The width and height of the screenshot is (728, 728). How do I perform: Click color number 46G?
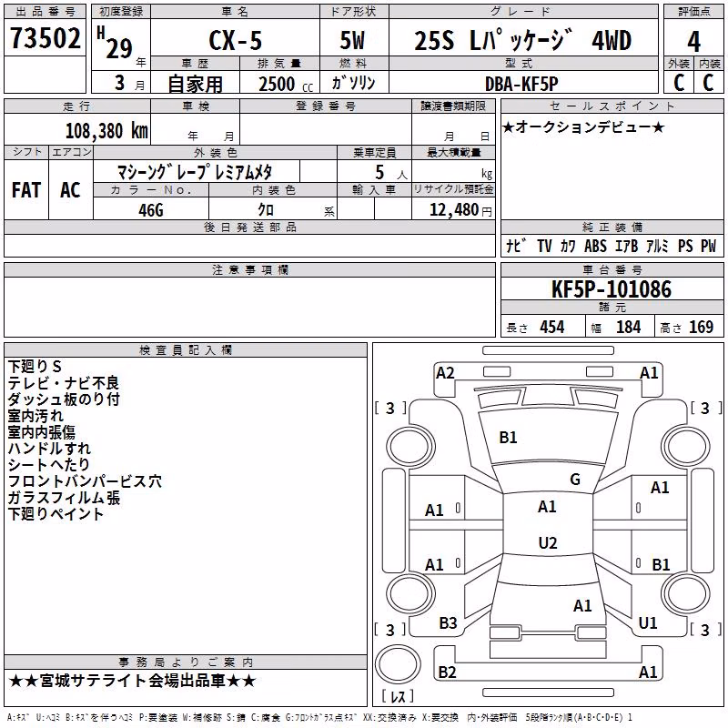(151, 210)
